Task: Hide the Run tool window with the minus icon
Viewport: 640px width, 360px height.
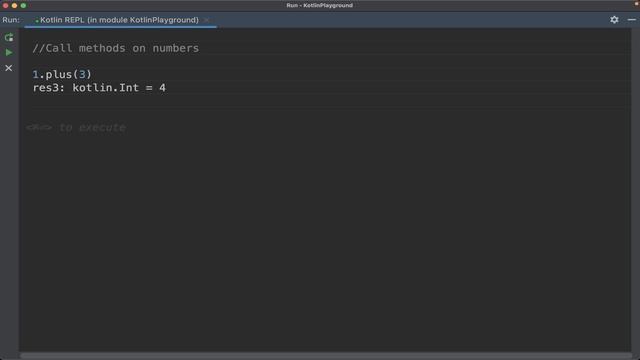Action: [x=631, y=20]
